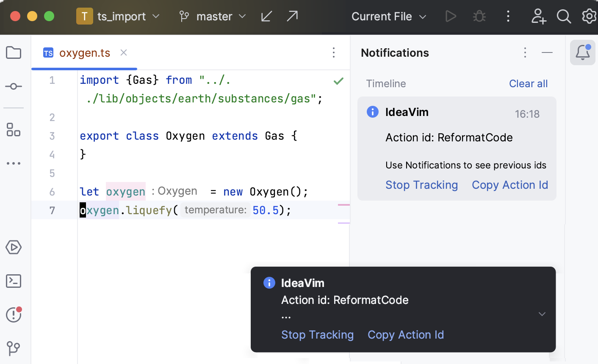Image resolution: width=598 pixels, height=364 pixels.
Task: Start a Code With Me session
Action: click(x=538, y=16)
